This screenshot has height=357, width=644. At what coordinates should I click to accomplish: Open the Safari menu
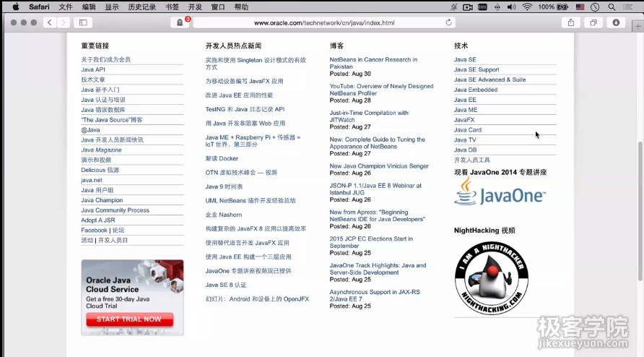[39, 7]
